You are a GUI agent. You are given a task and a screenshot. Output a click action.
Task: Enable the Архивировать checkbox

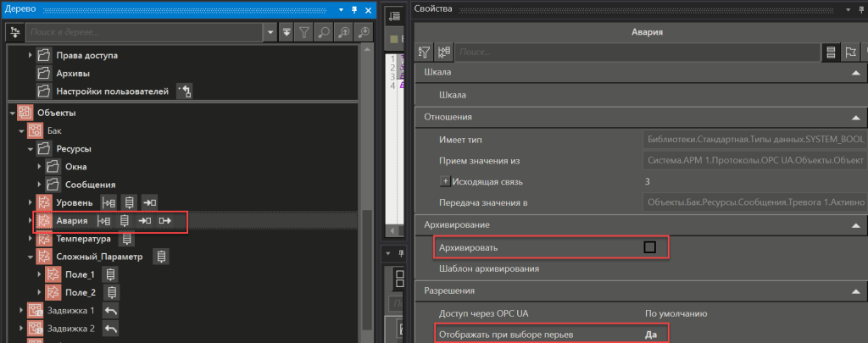pyautogui.click(x=650, y=247)
